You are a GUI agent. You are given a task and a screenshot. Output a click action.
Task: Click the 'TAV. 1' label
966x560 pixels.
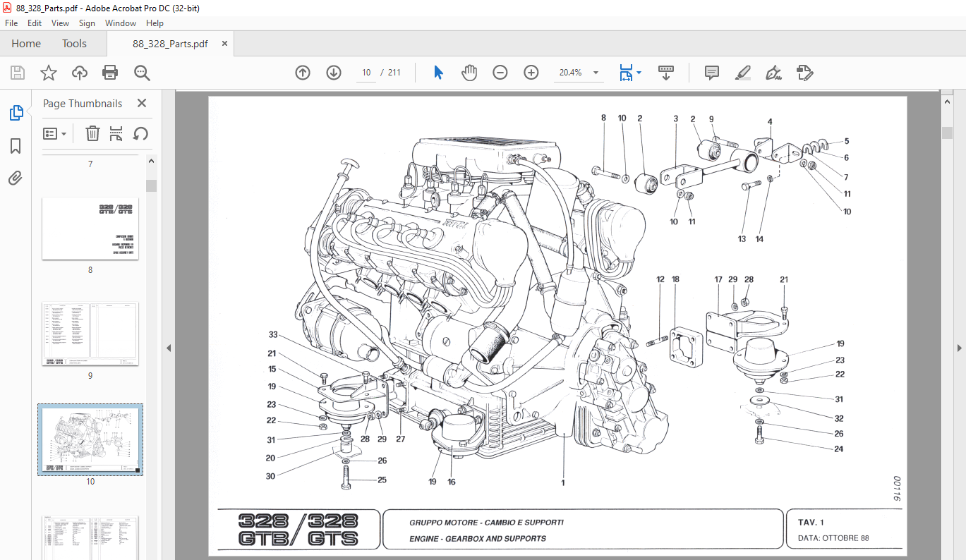pos(811,523)
